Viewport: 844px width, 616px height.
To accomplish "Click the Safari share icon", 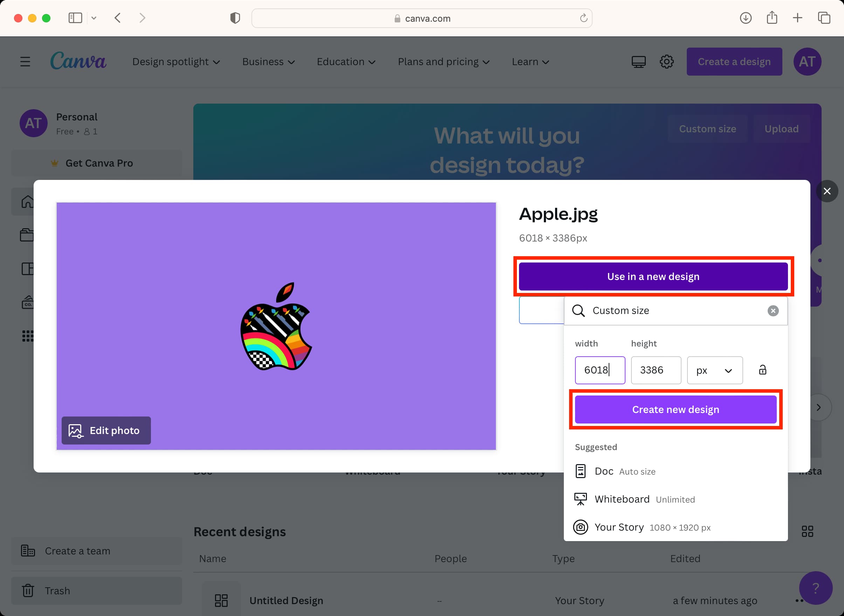I will [772, 17].
